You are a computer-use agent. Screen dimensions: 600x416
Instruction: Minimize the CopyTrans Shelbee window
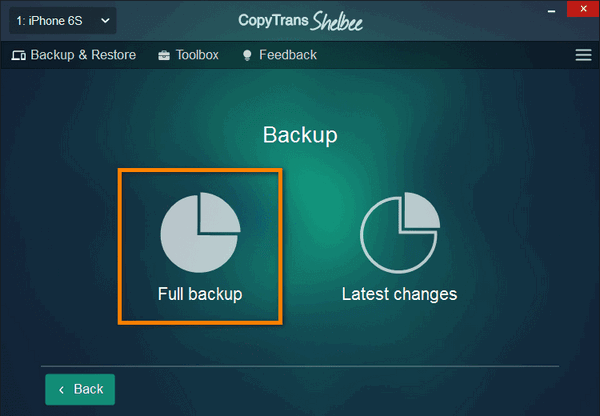pyautogui.click(x=551, y=11)
